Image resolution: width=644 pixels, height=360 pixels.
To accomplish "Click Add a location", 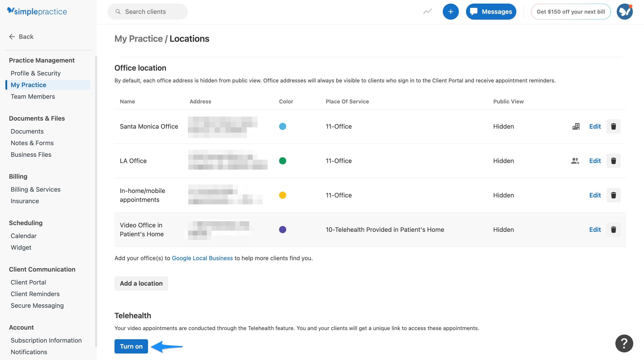I will [141, 283].
